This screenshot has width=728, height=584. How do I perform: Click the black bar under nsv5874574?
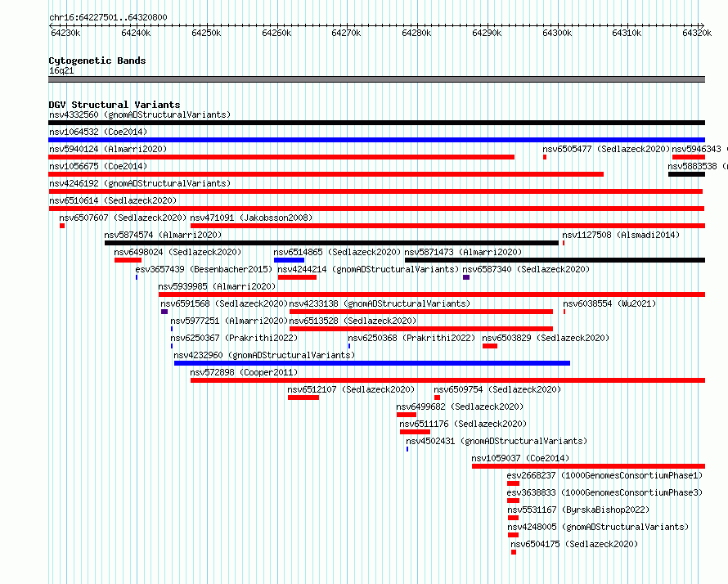331,243
